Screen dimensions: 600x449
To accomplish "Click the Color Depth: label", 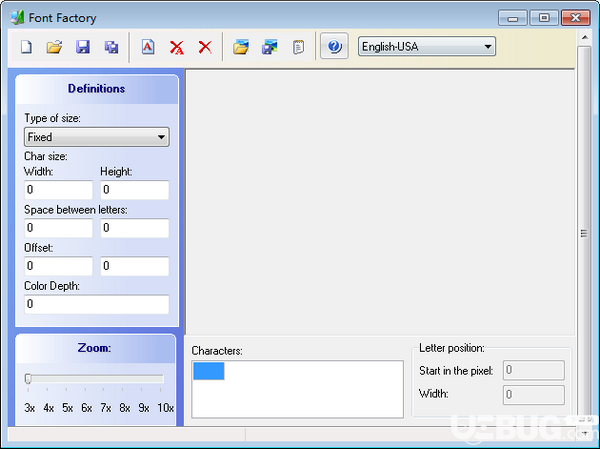I will (52, 286).
